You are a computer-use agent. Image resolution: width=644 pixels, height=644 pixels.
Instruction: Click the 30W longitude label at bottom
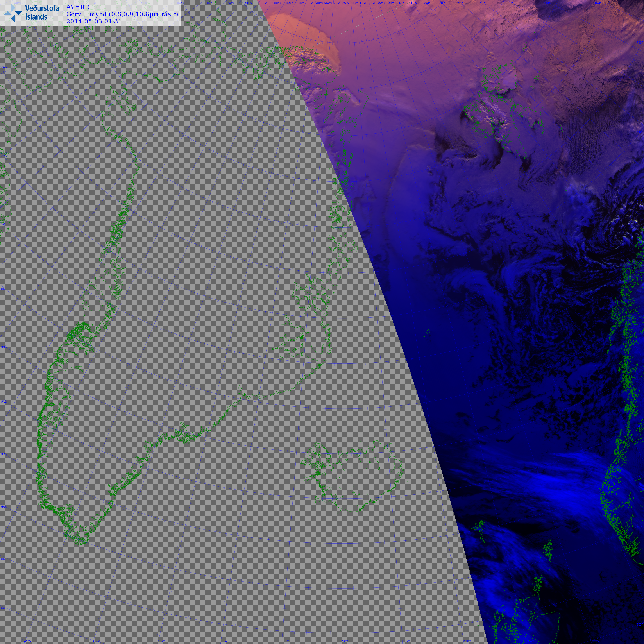pos(224,641)
